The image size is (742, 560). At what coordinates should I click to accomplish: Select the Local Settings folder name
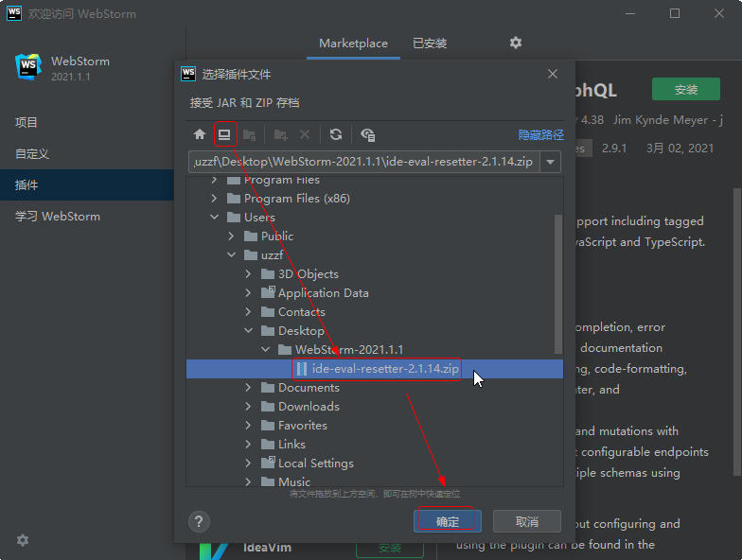tap(316, 464)
